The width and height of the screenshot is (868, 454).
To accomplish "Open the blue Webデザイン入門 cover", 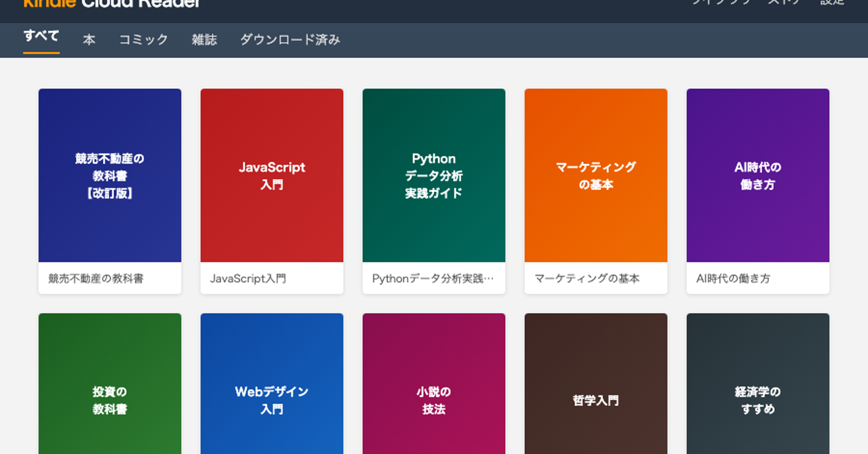I will coord(272,384).
